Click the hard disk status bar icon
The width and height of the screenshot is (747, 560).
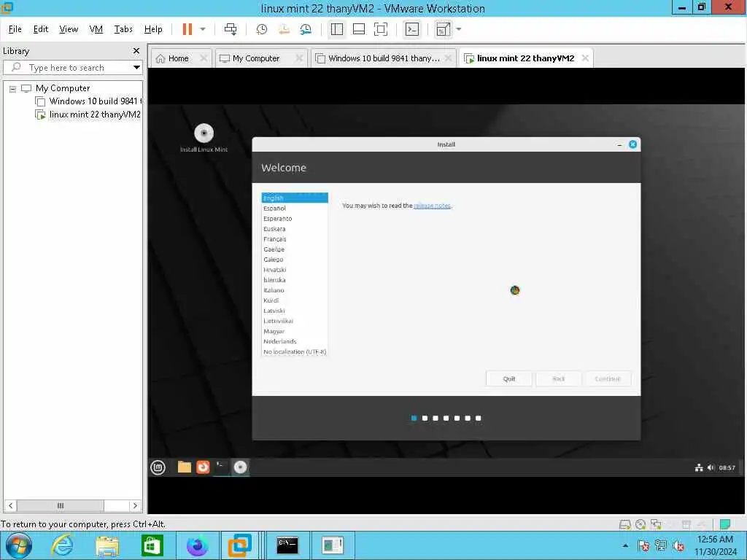coord(624,524)
